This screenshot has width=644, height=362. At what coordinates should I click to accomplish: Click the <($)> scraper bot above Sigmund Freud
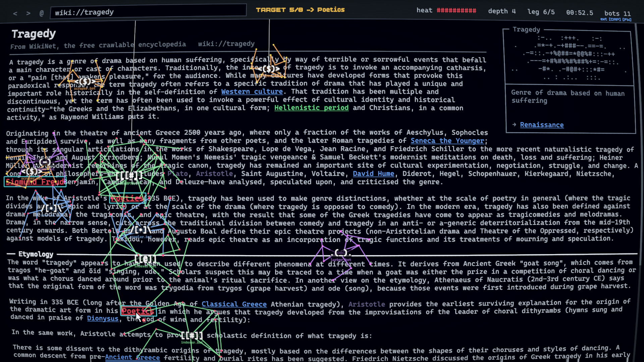(32, 172)
